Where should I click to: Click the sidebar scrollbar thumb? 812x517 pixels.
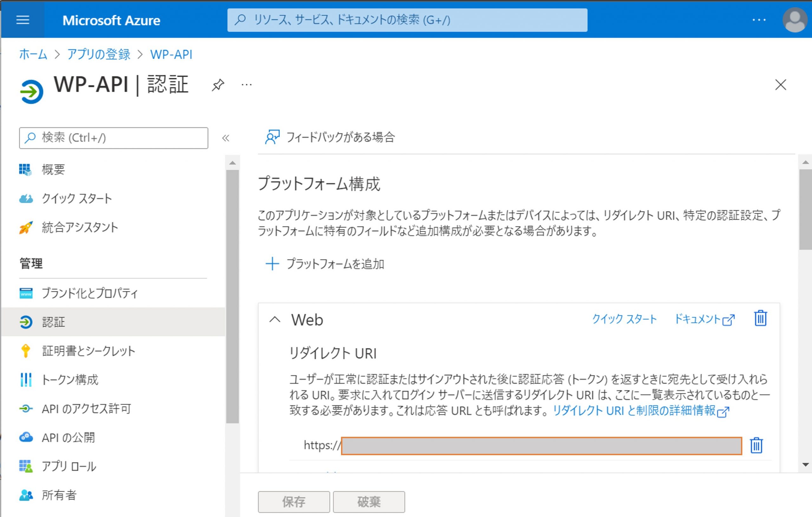[x=232, y=297]
